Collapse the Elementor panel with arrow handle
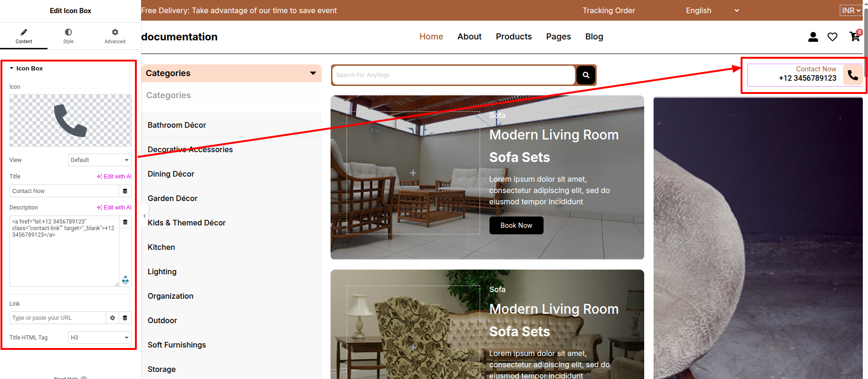The height and width of the screenshot is (379, 868). pyautogui.click(x=144, y=216)
